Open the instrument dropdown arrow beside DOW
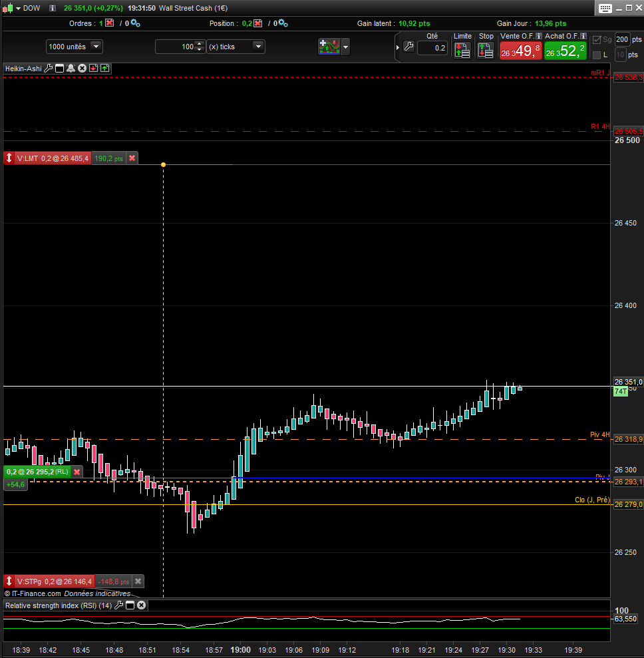The image size is (644, 658). tap(18, 9)
